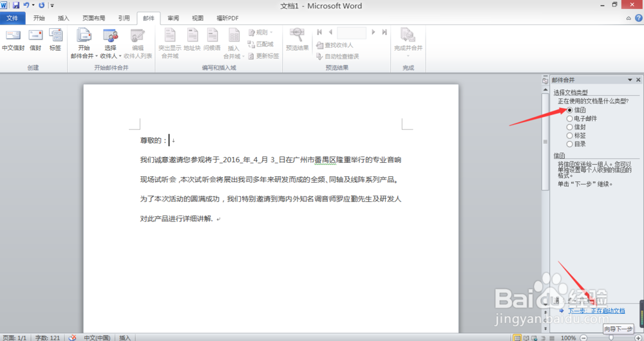Viewport: 644px width, 341px height.
Task: Go to next record arrow icon
Action: 374,32
